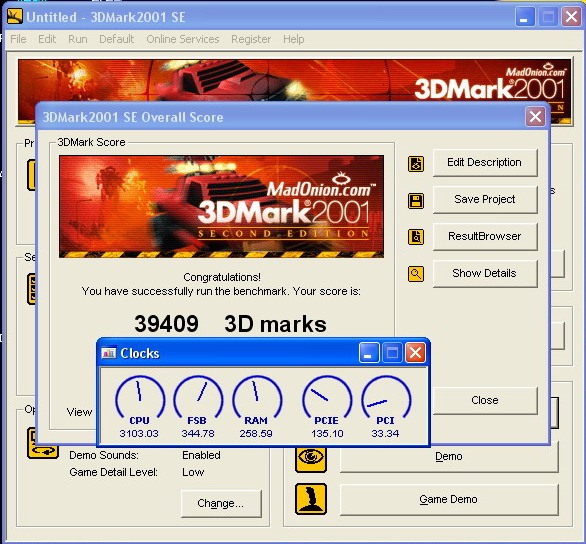The width and height of the screenshot is (586, 544).
Task: Click the Show Details magnifier icon
Action: [416, 274]
